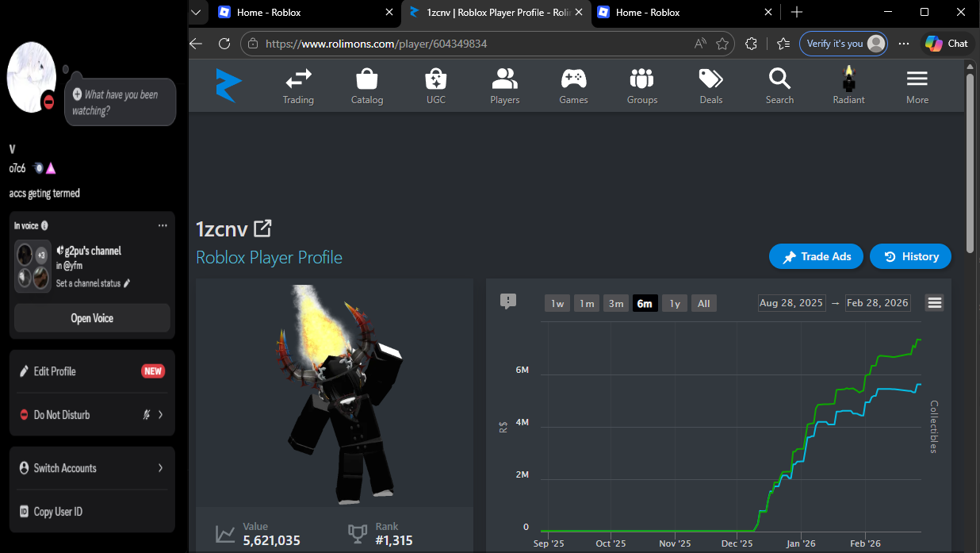Screen dimensions: 980x553
Task: Click the Discord profile avatar
Action: tap(32, 78)
